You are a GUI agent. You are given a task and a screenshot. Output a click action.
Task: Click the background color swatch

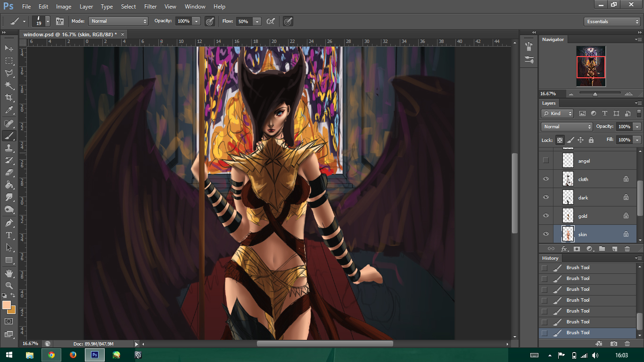pyautogui.click(x=13, y=311)
